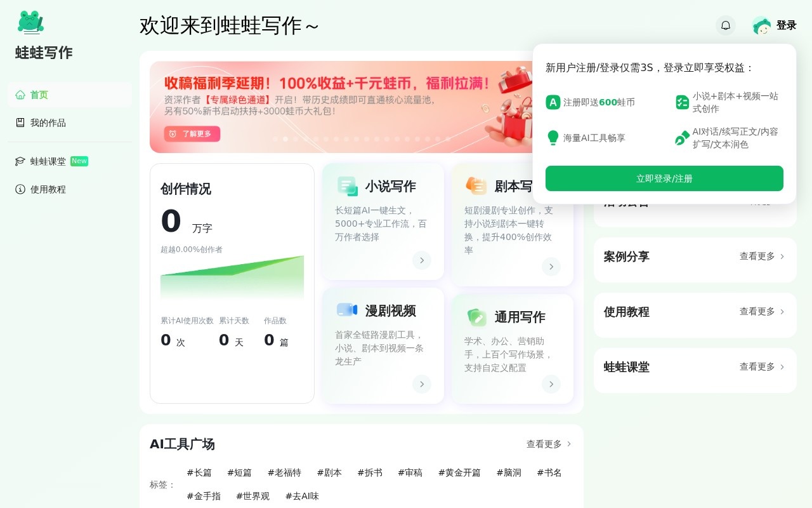The height and width of the screenshot is (508, 812).
Task: Click the frog logo of 蛙蛙写作
Action: click(x=30, y=22)
